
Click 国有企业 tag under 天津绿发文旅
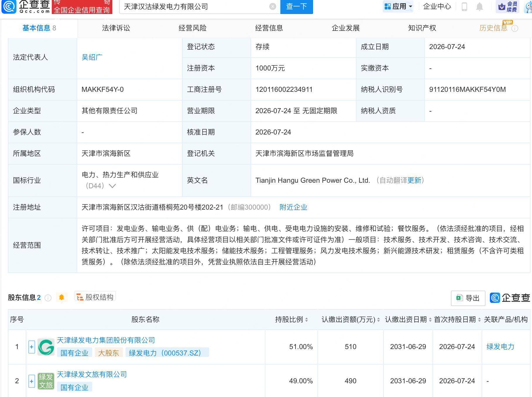[x=74, y=387]
